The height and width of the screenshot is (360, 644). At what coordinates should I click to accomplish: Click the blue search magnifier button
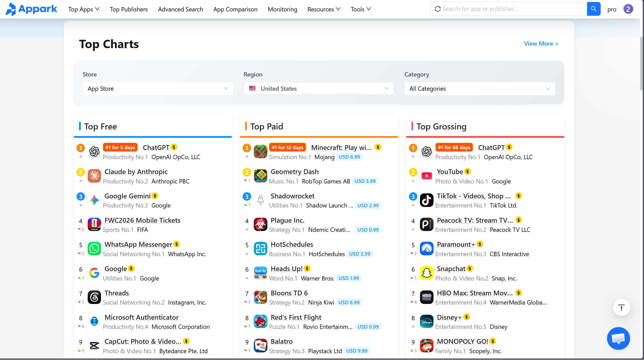coord(594,9)
